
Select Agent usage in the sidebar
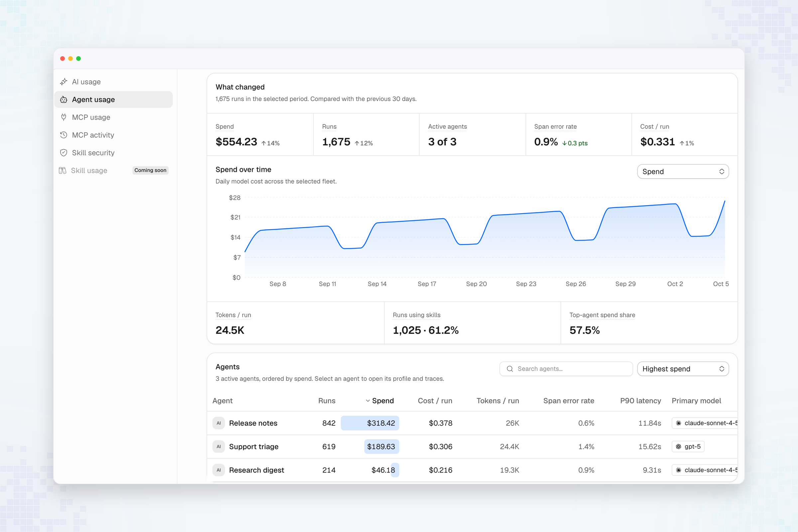click(x=114, y=99)
